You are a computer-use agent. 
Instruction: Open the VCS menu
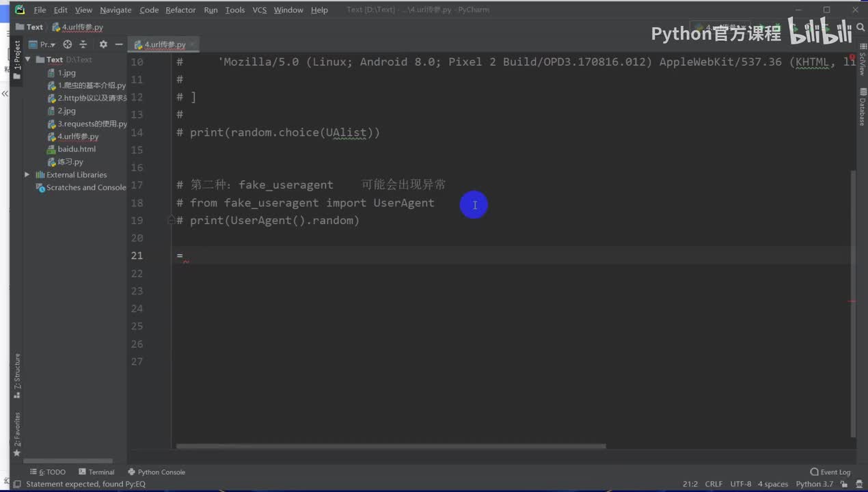[260, 10]
